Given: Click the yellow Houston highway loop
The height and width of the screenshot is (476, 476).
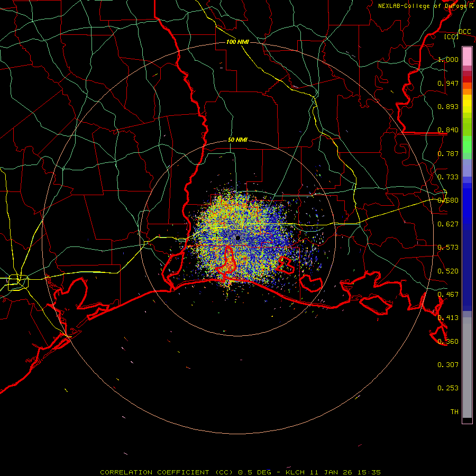Looking at the screenshot, I should pyautogui.click(x=18, y=282).
